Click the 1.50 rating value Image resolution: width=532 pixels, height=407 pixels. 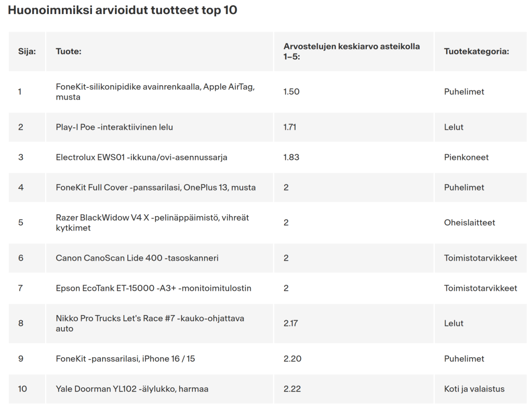tap(291, 92)
